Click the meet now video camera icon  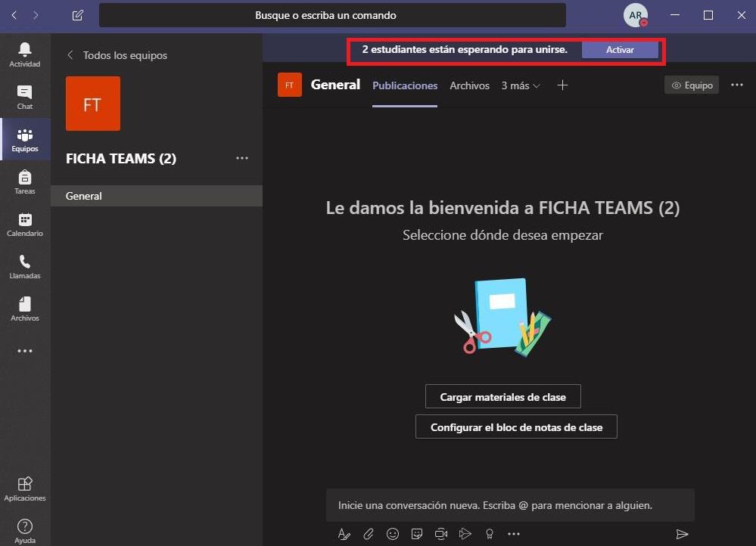(441, 534)
